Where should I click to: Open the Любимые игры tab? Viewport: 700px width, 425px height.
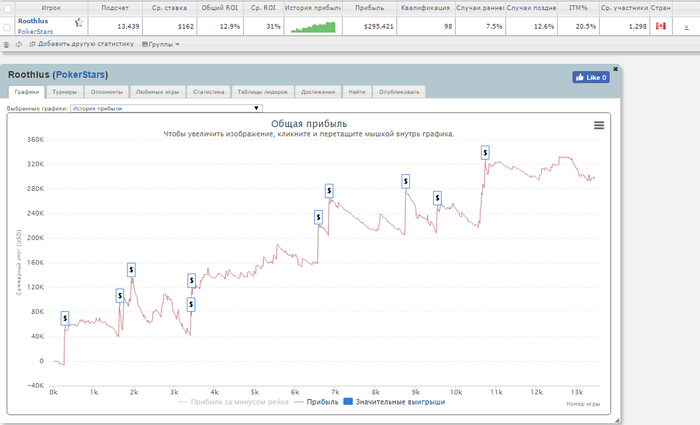click(x=158, y=92)
